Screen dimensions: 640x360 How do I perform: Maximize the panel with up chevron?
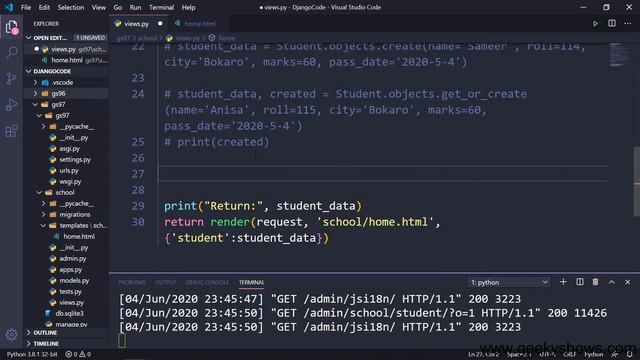click(611, 282)
